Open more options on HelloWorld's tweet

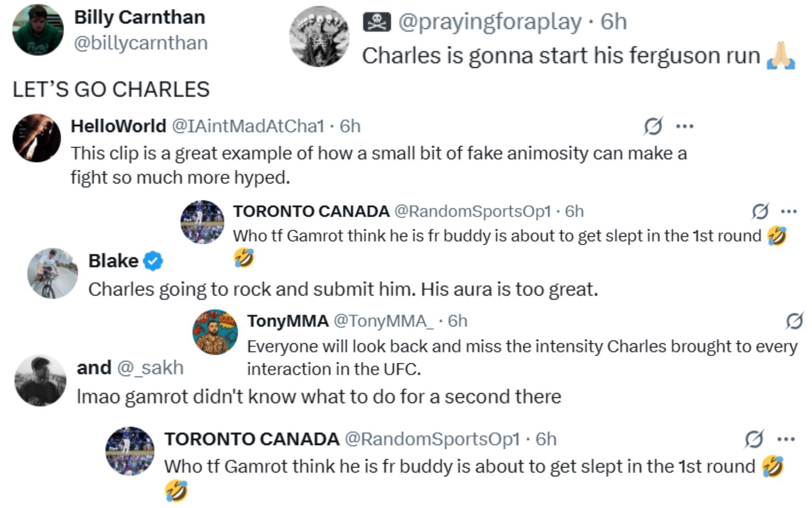pos(685,126)
